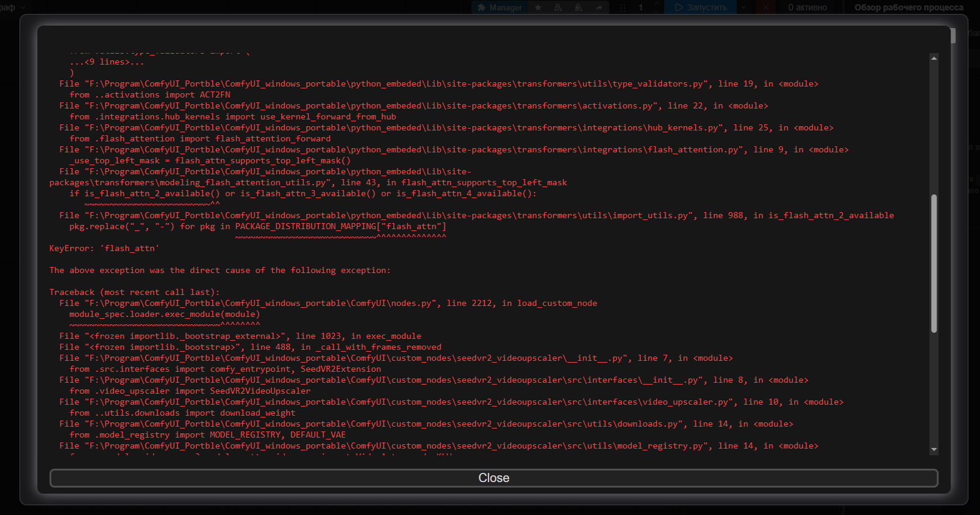Click the Запустить run button

701,7
